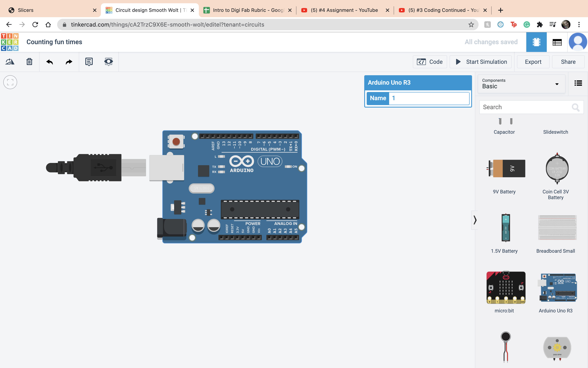Click the search magnifier icon

point(575,107)
